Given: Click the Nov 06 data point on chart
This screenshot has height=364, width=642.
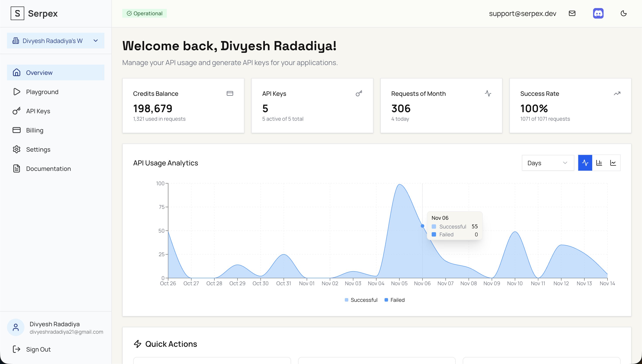Looking at the screenshot, I should [x=422, y=226].
